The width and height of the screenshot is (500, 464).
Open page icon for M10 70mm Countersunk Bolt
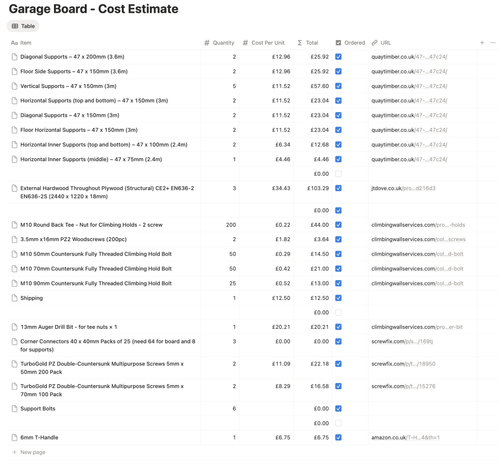click(14, 269)
